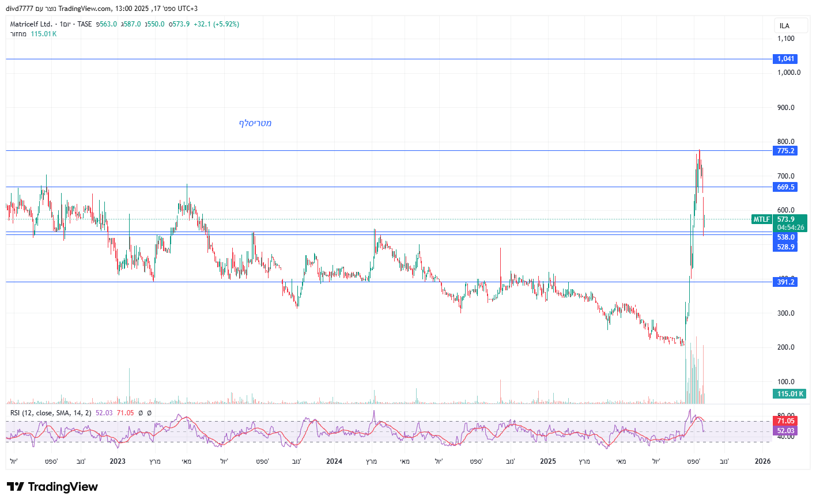Click the 1,100 price axis label
This screenshot has width=816, height=504.
pos(786,39)
